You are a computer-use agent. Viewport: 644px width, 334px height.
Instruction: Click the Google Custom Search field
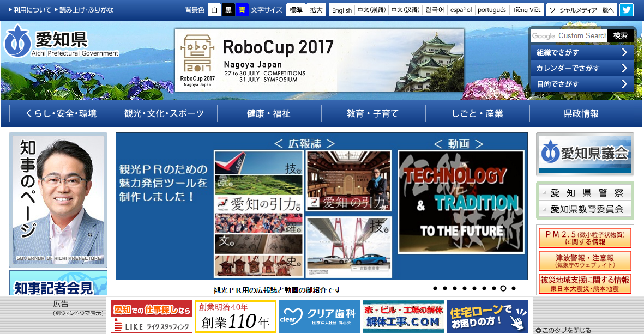pos(569,36)
